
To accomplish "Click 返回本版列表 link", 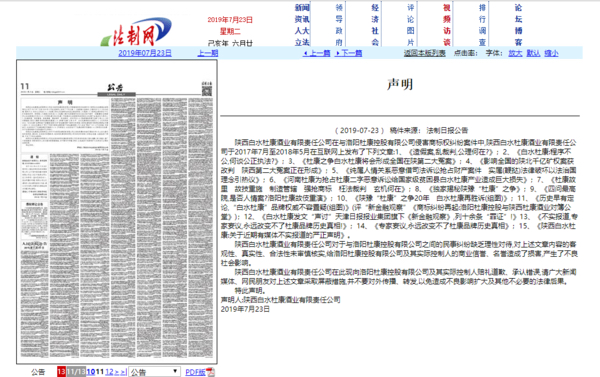I will point(425,53).
